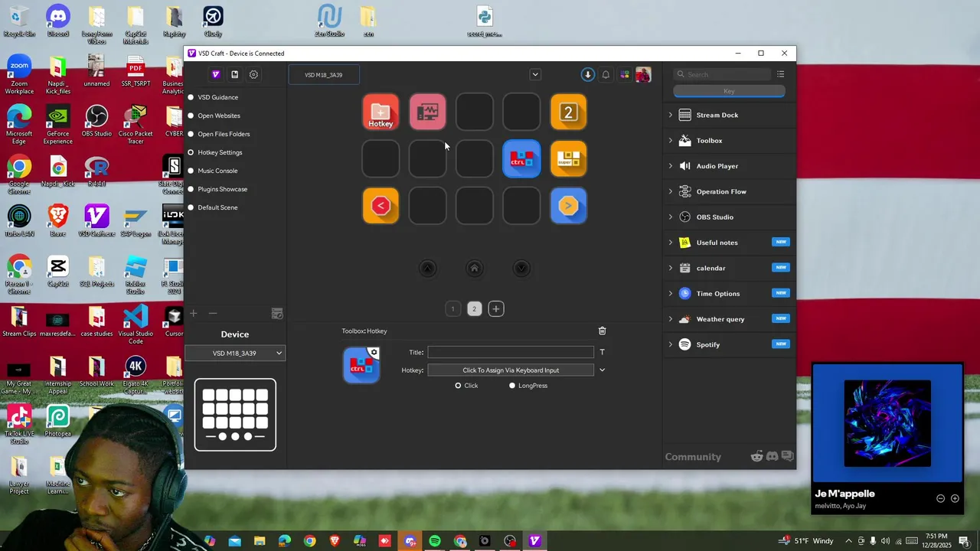Image resolution: width=980 pixels, height=551 pixels.
Task: Remove scene with minus icon
Action: pos(213,313)
